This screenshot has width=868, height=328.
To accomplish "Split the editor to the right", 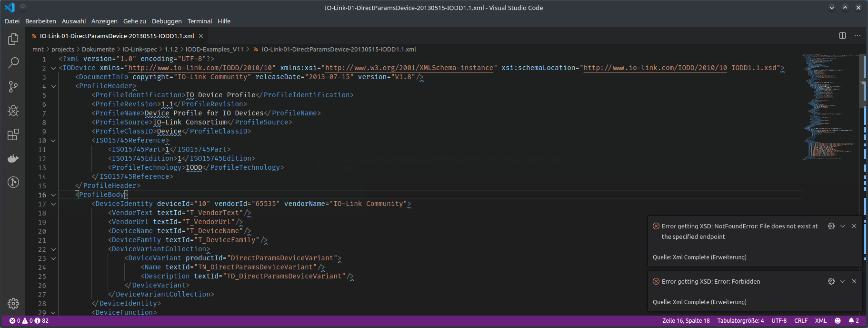I will (x=842, y=36).
